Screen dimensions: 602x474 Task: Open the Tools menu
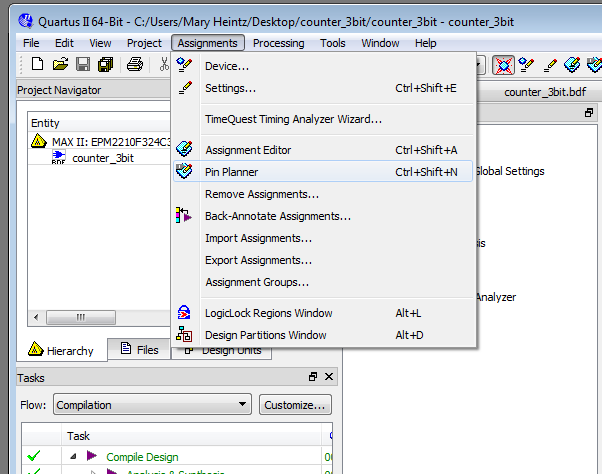[x=333, y=43]
